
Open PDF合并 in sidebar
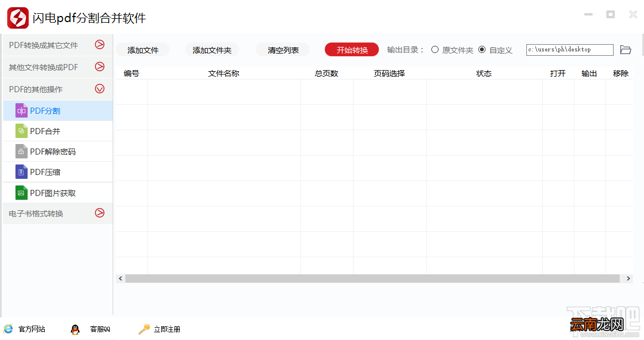(58, 131)
